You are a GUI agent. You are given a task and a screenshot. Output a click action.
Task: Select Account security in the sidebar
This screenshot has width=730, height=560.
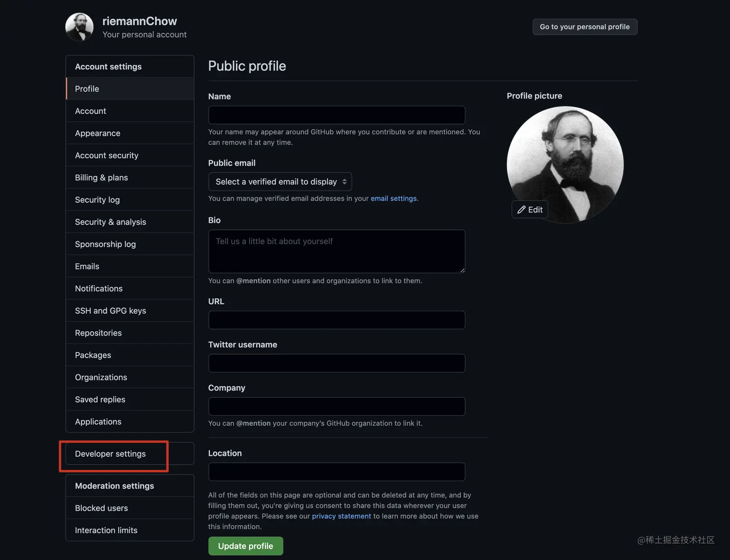(x=130, y=155)
